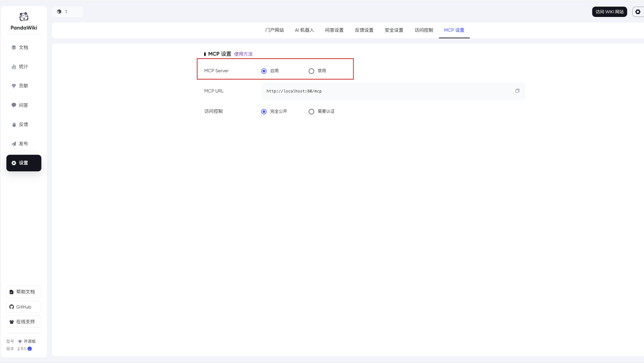Switch to 反馈设置 tab
This screenshot has height=363, width=644.
tap(364, 30)
